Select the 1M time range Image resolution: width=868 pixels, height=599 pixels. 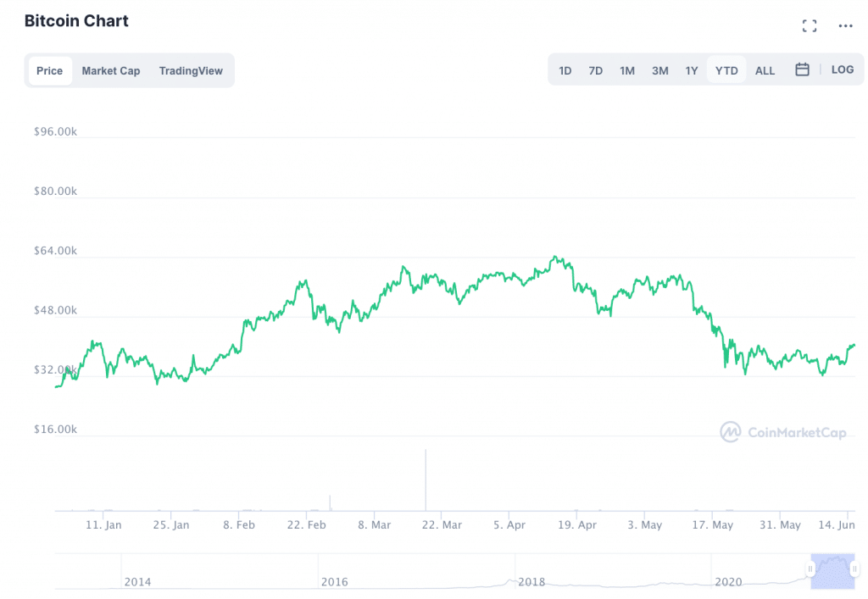[x=627, y=70]
